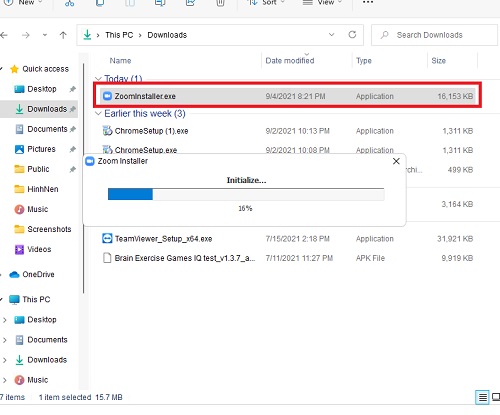
Task: Sort files by the Size column
Action: 438,61
